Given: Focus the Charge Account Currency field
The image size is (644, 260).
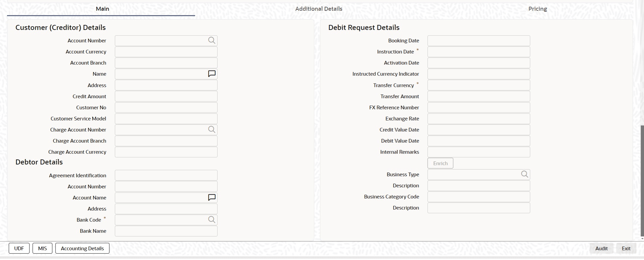Looking at the screenshot, I should coord(166,152).
